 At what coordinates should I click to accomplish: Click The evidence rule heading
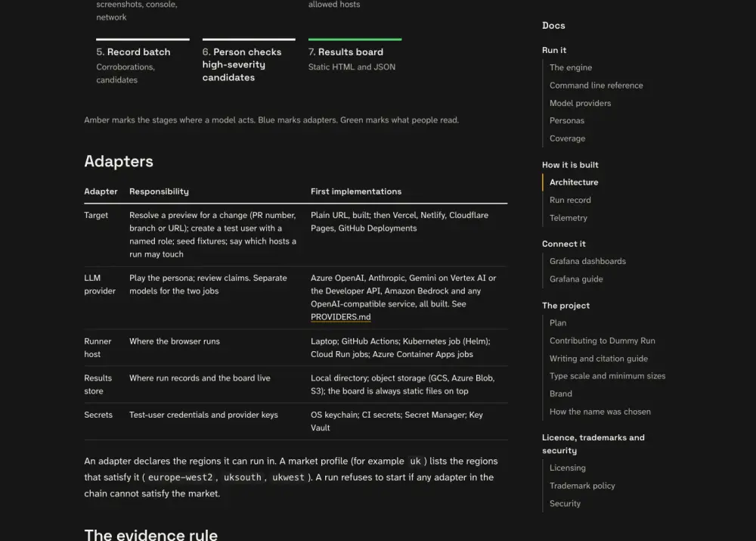[x=150, y=534]
